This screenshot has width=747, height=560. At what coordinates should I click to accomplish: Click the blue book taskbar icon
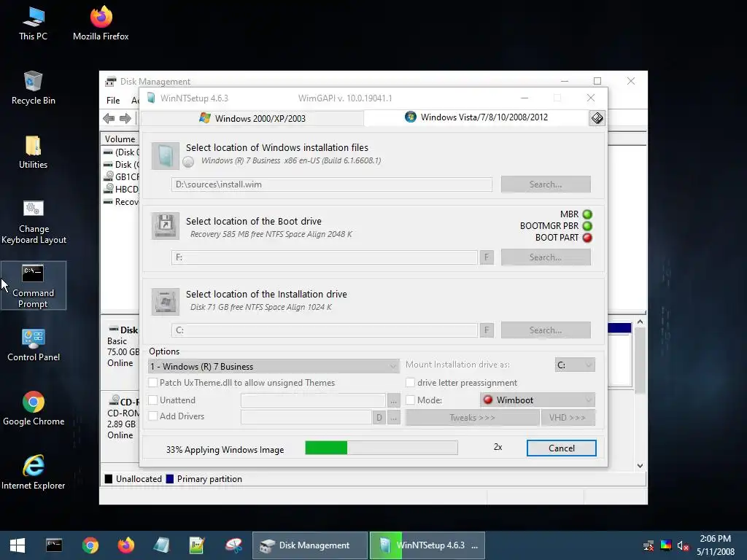click(161, 545)
